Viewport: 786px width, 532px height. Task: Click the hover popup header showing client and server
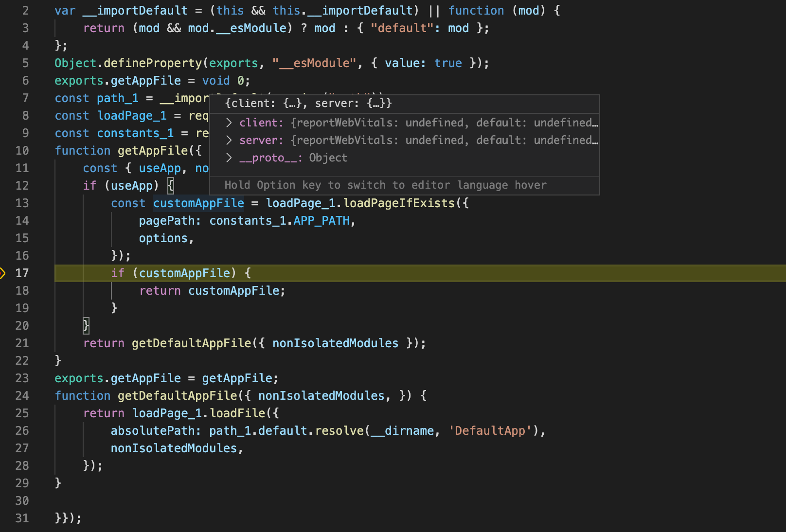tap(307, 103)
